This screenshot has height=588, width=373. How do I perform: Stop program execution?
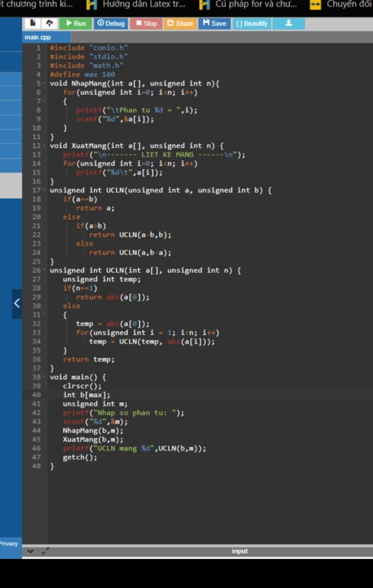click(146, 23)
